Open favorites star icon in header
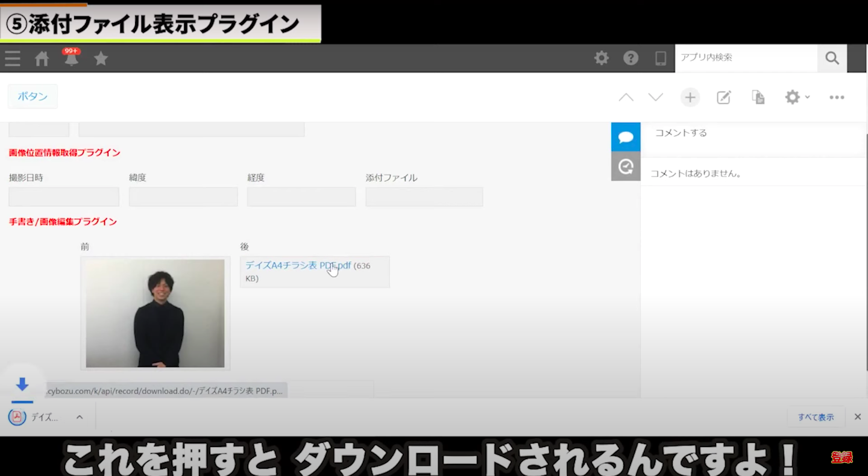The height and width of the screenshot is (476, 868). (x=101, y=58)
